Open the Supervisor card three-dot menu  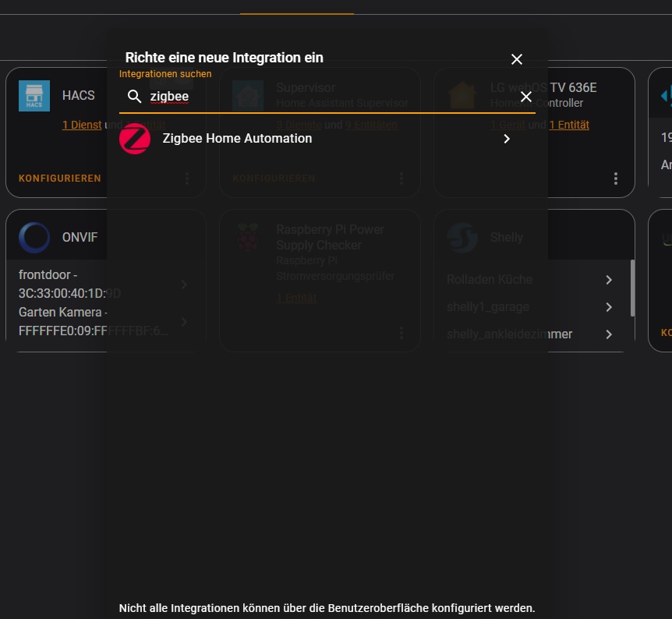click(401, 179)
